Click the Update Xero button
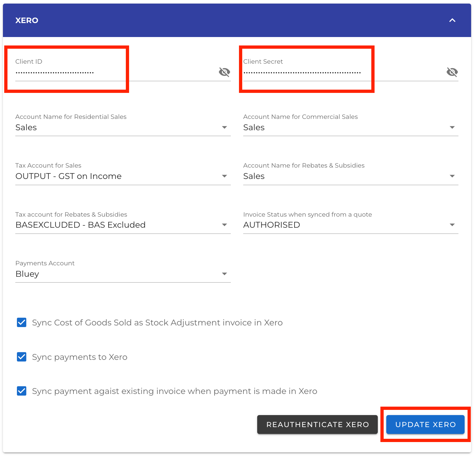The height and width of the screenshot is (456, 476). pyautogui.click(x=425, y=424)
